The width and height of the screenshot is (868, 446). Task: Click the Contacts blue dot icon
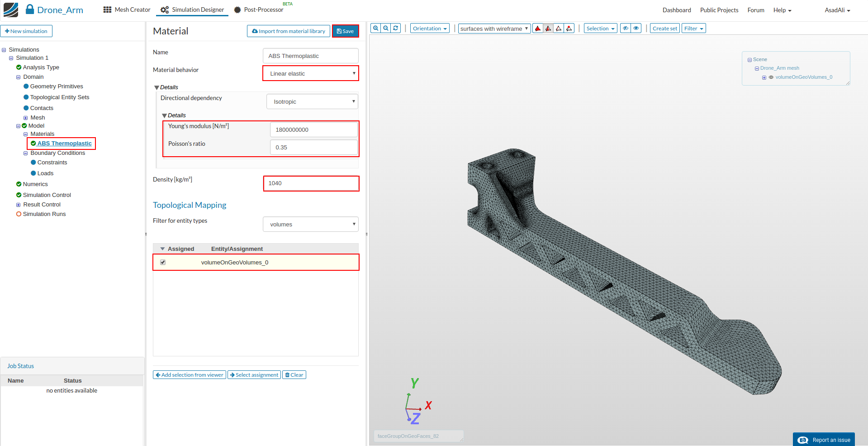click(26, 108)
